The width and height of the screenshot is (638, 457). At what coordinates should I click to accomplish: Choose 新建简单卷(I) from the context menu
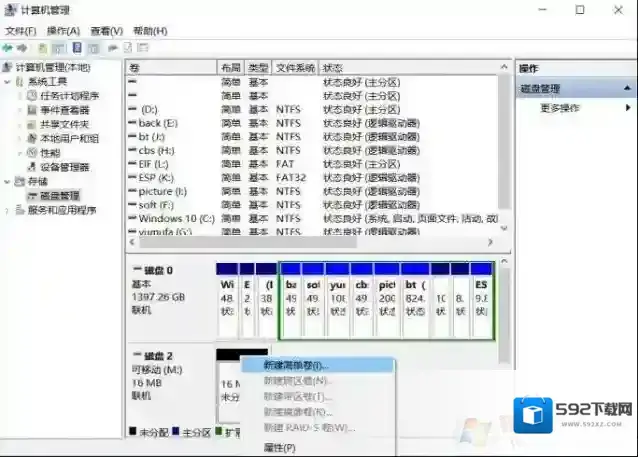[295, 366]
